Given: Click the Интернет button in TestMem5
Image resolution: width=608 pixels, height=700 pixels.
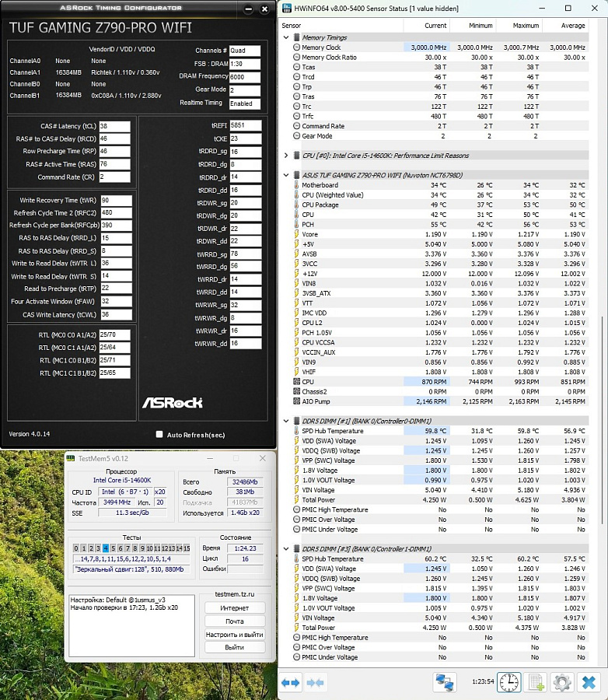Looking at the screenshot, I should coord(235,608).
